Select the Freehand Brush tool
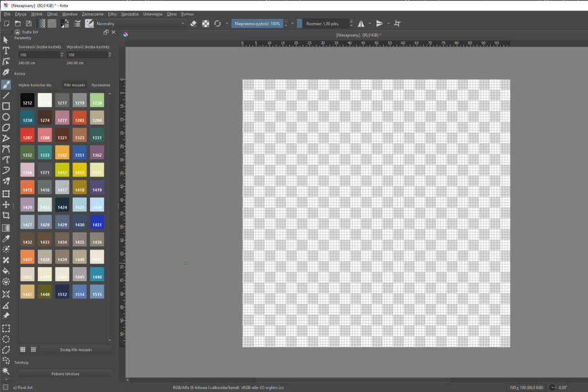Image resolution: width=588 pixels, height=392 pixels. (6, 84)
